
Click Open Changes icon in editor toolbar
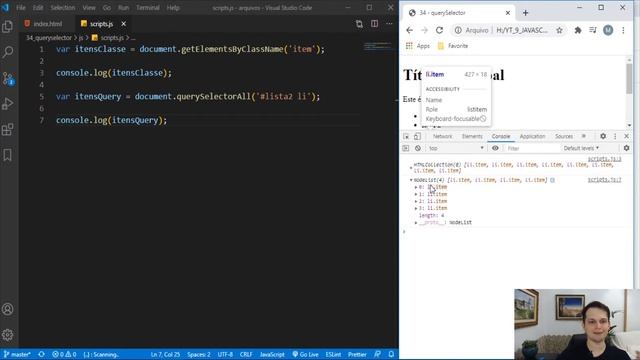coord(359,24)
